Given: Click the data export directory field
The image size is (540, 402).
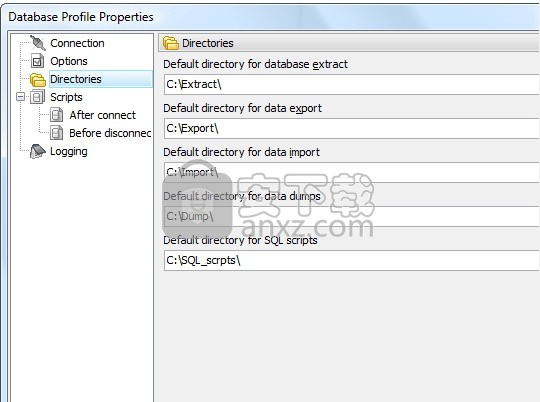Looking at the screenshot, I should 351,128.
